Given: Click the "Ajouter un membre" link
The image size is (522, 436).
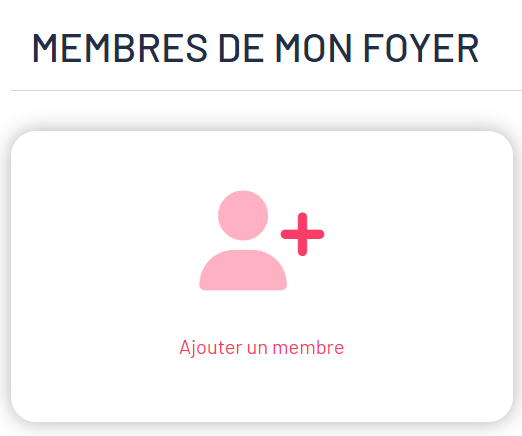Looking at the screenshot, I should pyautogui.click(x=262, y=348).
